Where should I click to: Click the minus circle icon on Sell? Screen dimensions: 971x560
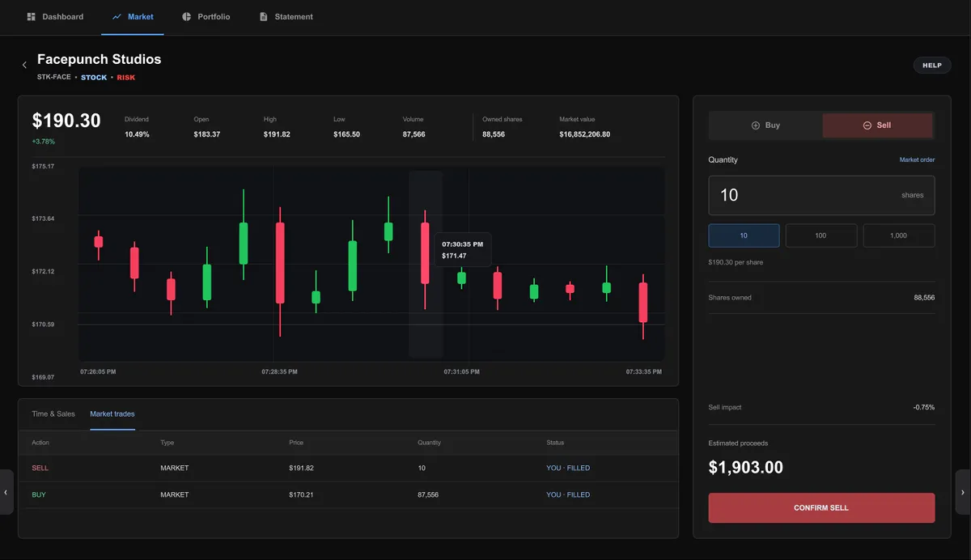tap(867, 125)
